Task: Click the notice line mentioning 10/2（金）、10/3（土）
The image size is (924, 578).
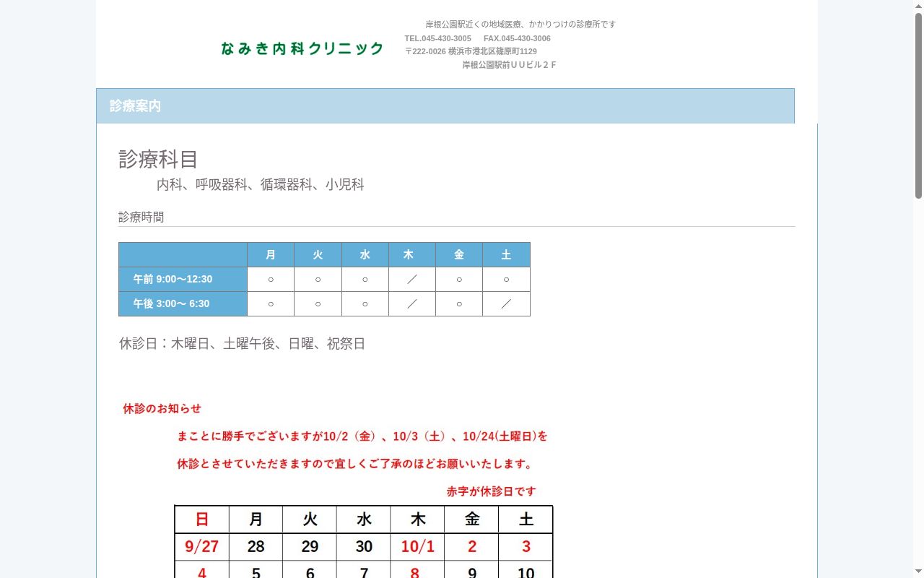Action: (x=362, y=436)
